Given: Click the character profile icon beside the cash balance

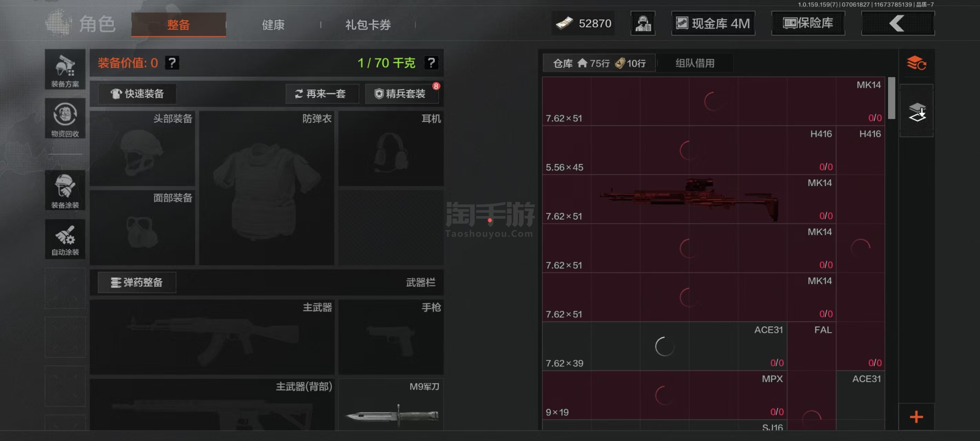Looking at the screenshot, I should point(643,23).
